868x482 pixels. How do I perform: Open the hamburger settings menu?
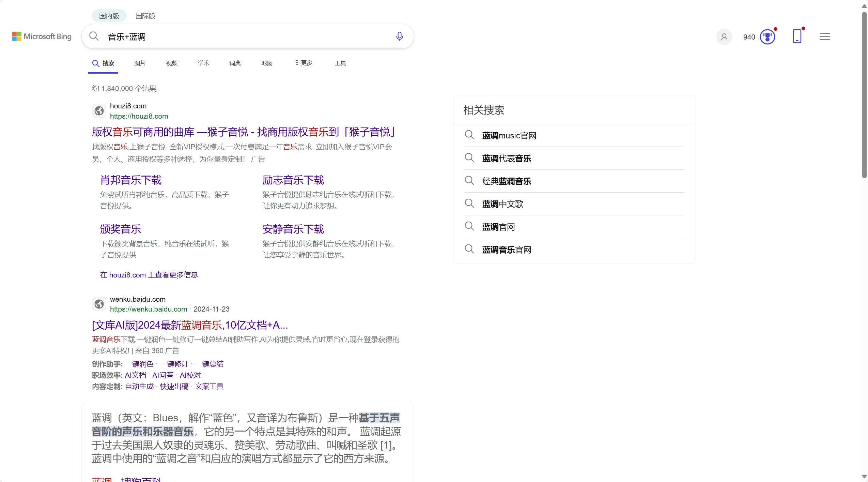(825, 36)
